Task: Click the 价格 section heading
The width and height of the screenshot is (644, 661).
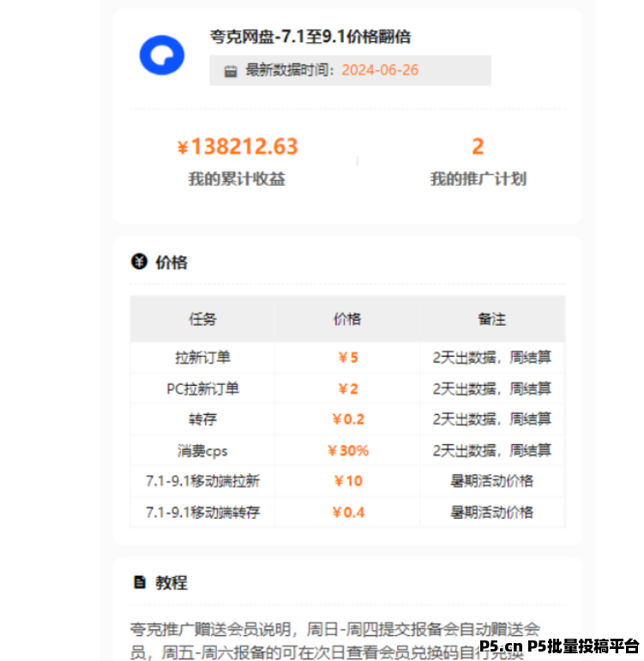Action: (x=172, y=262)
